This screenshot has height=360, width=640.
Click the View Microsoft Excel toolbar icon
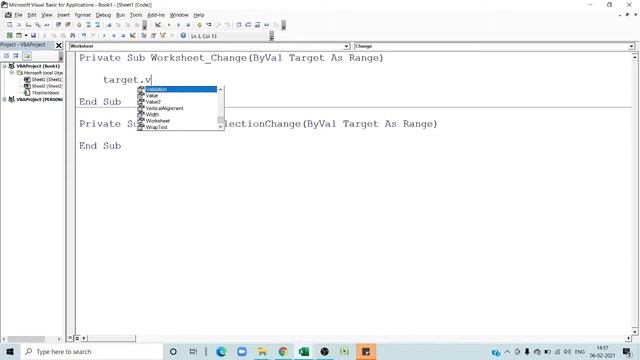coord(9,36)
